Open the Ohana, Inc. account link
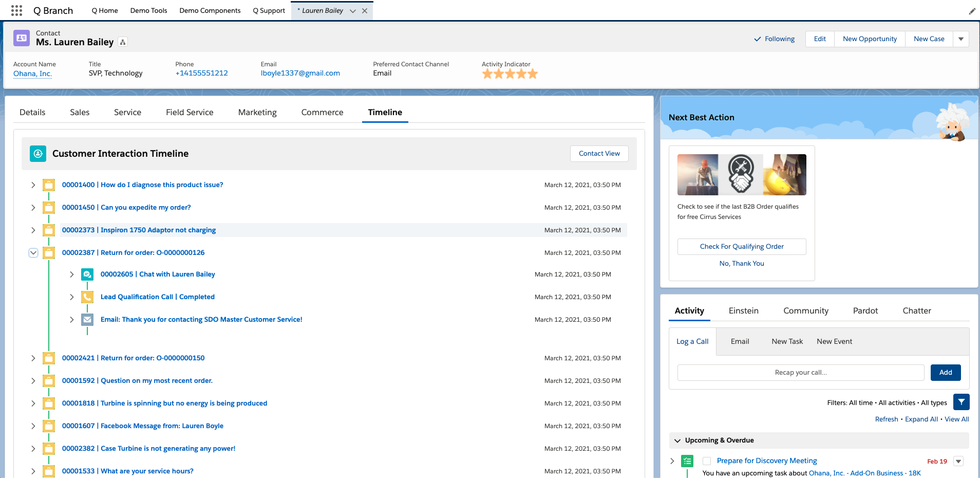Screen dimensions: 980x478 (32, 73)
